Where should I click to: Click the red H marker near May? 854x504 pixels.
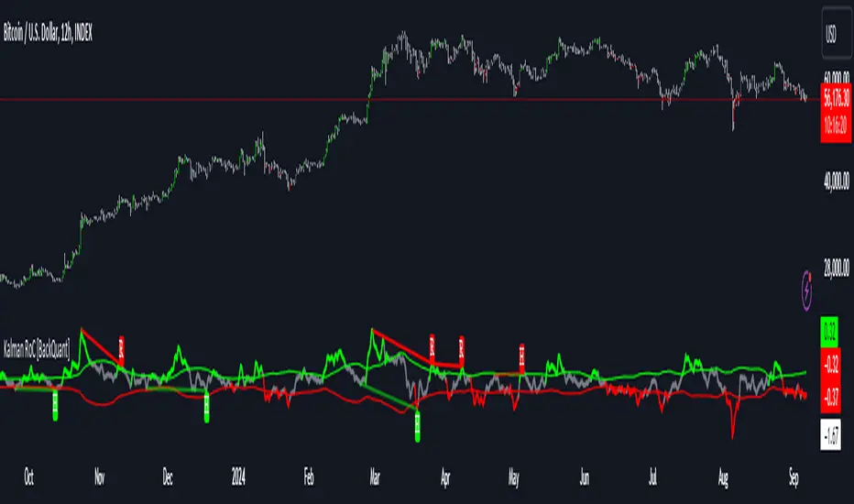tap(521, 358)
